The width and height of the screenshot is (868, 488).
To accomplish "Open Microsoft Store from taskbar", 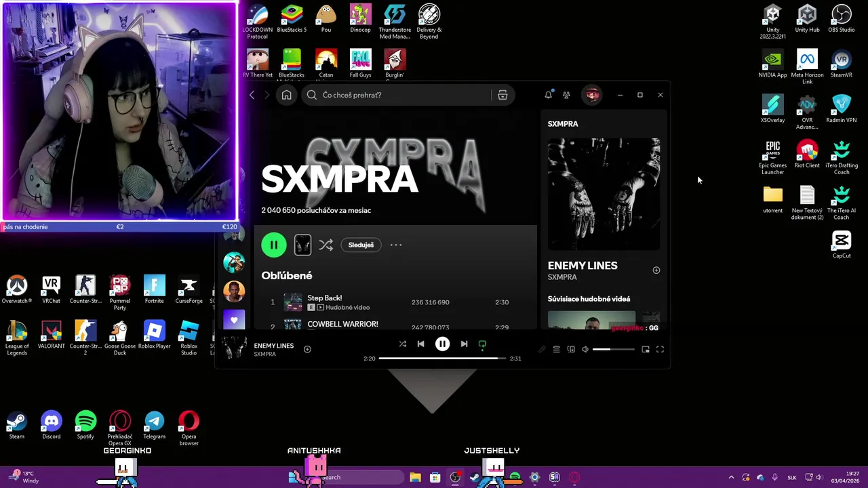I will click(435, 477).
